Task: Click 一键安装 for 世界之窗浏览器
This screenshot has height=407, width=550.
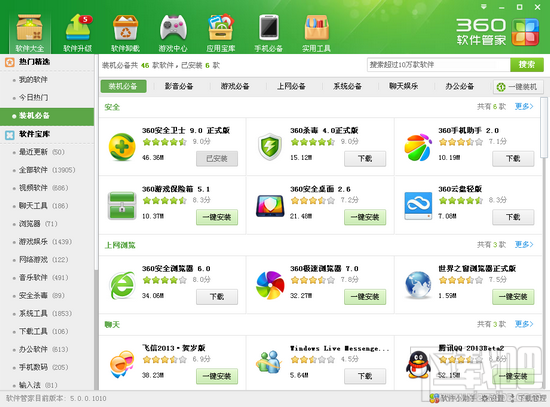Action: pyautogui.click(x=513, y=297)
